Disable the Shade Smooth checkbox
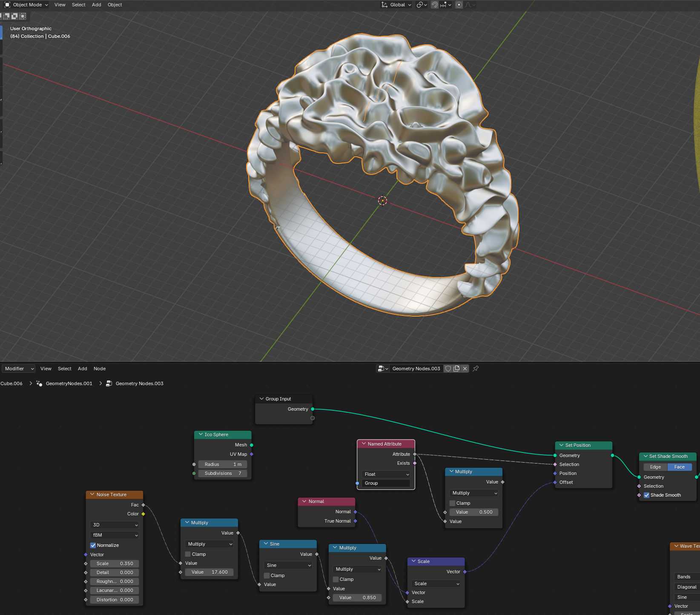Image resolution: width=700 pixels, height=615 pixels. coord(646,495)
